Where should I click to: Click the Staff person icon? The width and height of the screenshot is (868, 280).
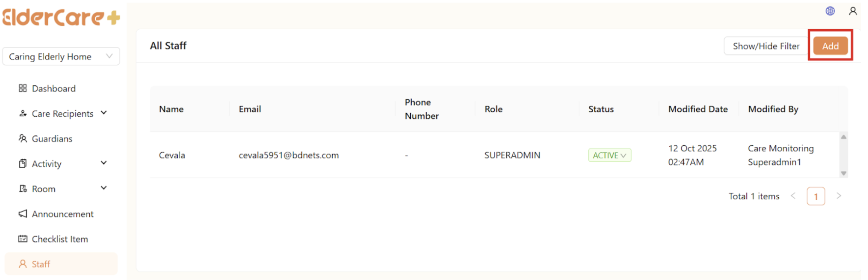tap(23, 264)
